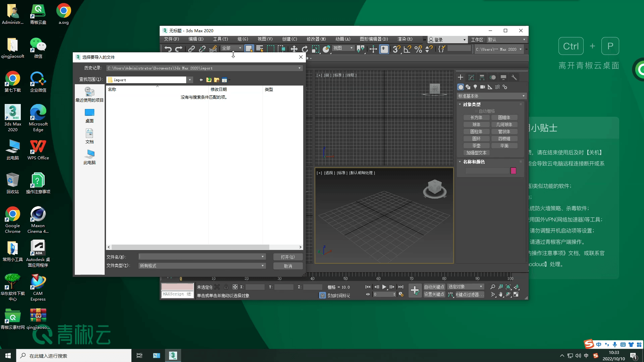Open Select by Name list icon
Screen dimensions: 644x362
pos(260,49)
